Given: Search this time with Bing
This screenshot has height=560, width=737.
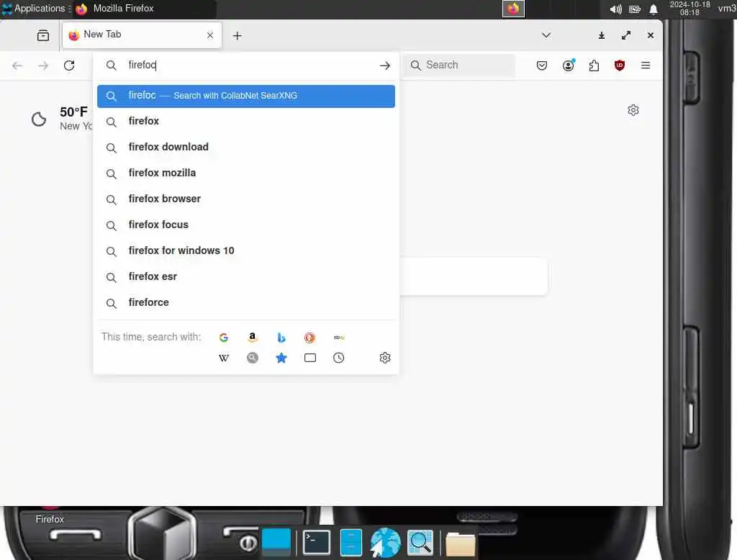Looking at the screenshot, I should click(281, 338).
